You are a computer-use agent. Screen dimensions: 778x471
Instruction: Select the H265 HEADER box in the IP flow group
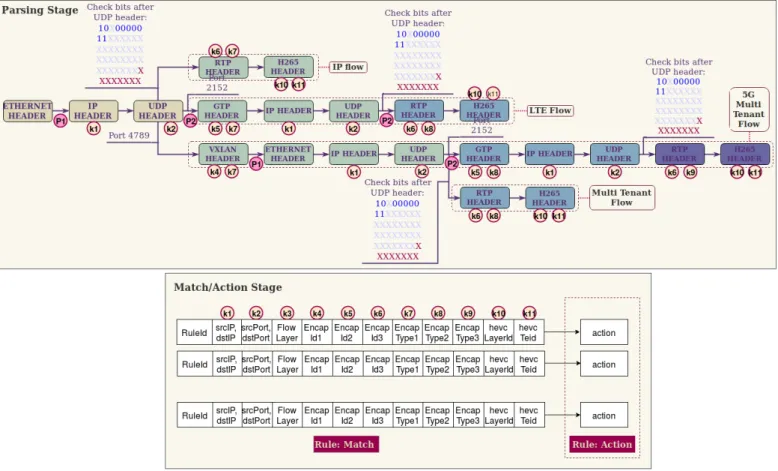(x=288, y=67)
